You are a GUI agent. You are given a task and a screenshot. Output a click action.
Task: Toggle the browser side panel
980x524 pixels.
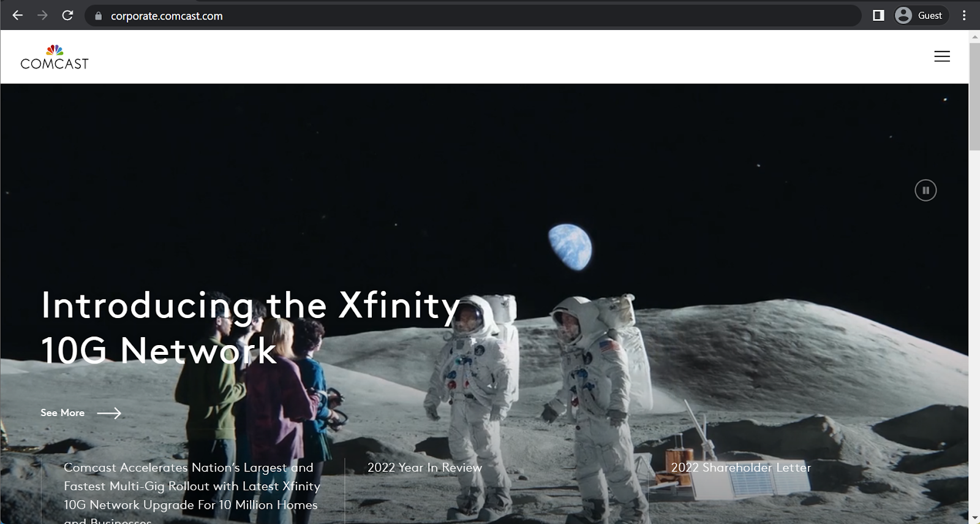click(878, 15)
